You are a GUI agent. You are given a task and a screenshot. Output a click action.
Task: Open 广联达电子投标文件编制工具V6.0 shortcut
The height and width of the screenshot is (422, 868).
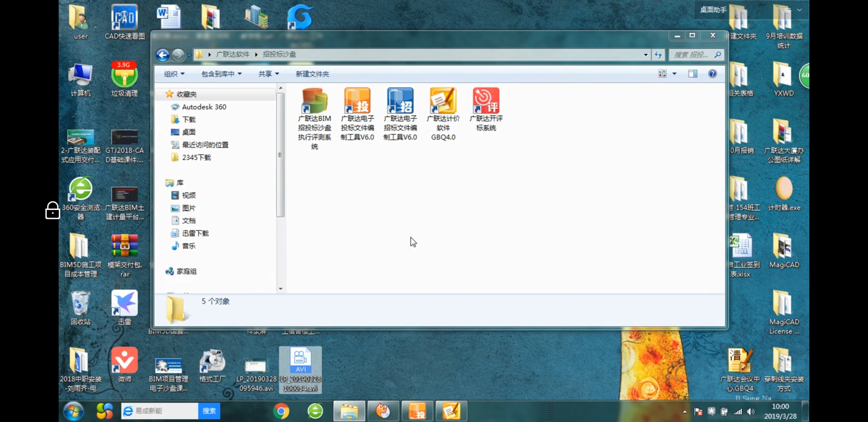point(357,114)
